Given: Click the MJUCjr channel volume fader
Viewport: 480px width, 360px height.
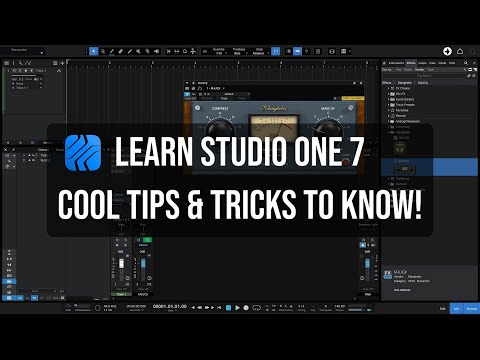Looking at the screenshot, I should (x=143, y=263).
